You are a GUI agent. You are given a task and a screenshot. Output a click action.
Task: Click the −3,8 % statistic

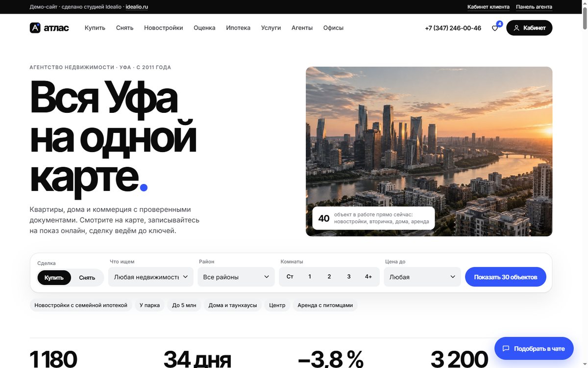point(331,359)
